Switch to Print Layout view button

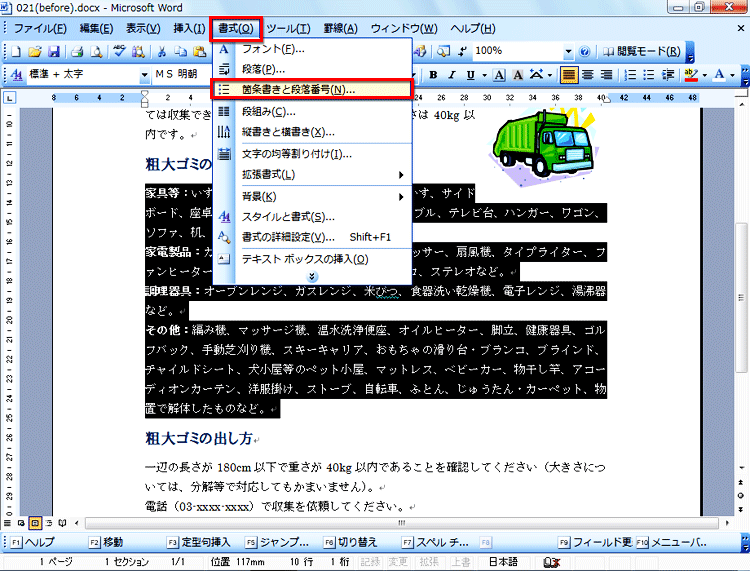pos(35,523)
